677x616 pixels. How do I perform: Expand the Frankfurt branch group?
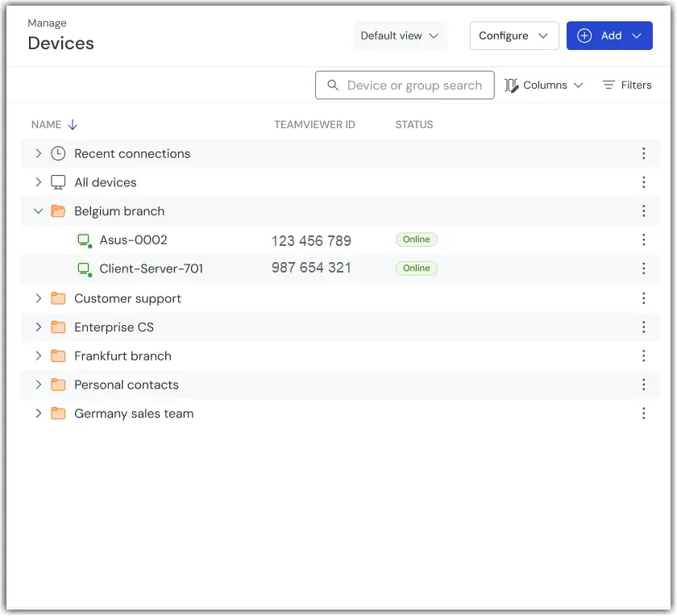point(39,356)
